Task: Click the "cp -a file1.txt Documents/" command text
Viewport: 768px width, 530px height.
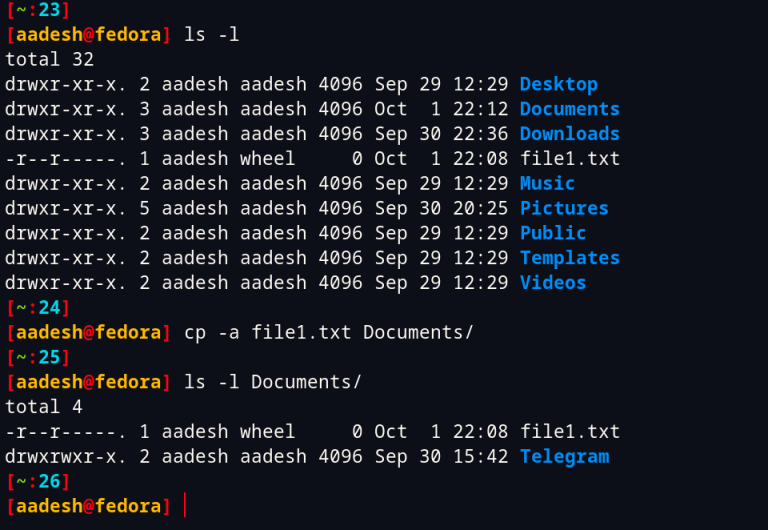Action: (328, 332)
